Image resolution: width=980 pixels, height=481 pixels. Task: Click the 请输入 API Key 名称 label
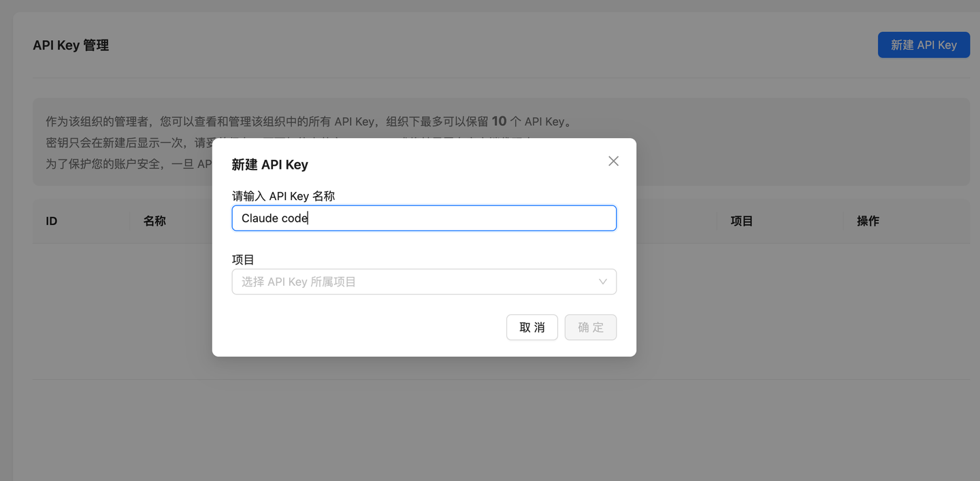284,196
